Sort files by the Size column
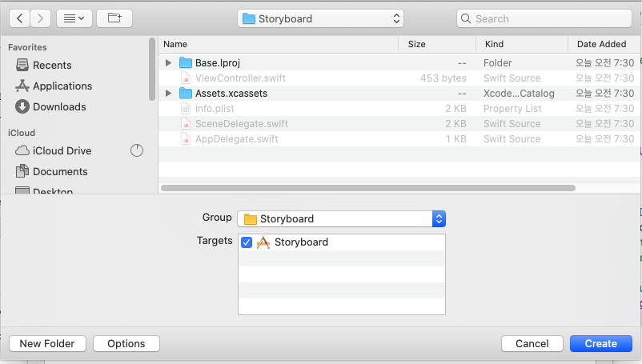 click(416, 45)
